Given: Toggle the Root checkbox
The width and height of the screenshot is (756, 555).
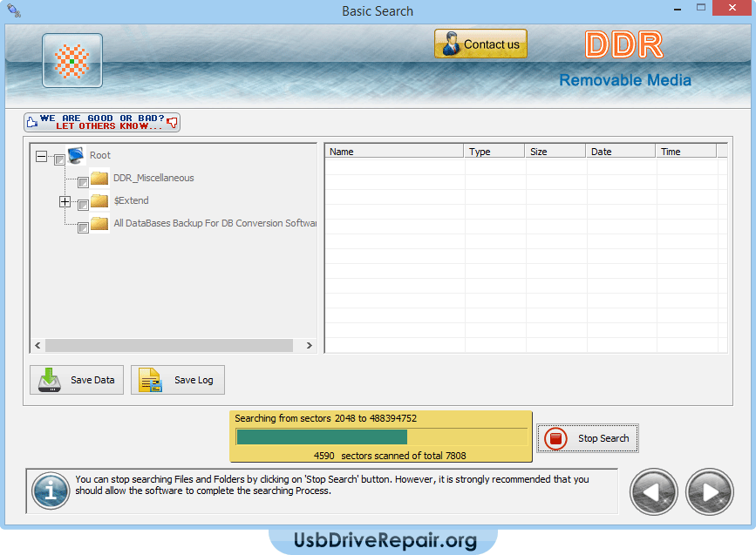Looking at the screenshot, I should [x=59, y=159].
